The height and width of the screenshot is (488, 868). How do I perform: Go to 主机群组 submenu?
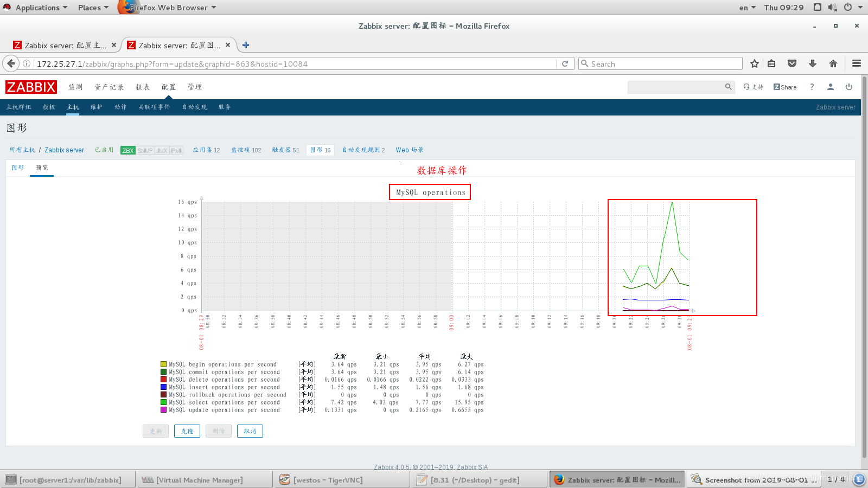coord(19,107)
